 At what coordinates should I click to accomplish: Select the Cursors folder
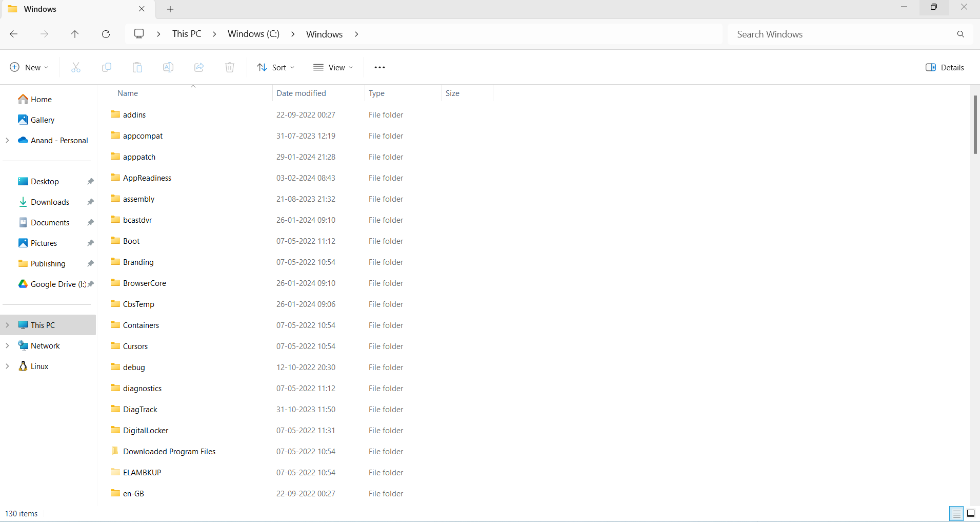135,346
